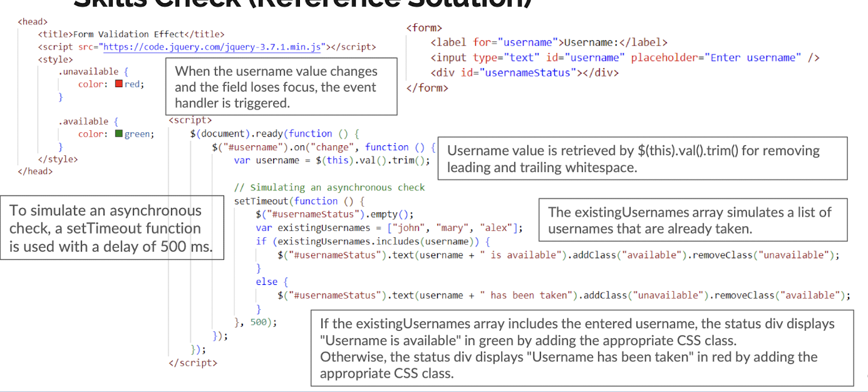Click the opening "<form>" tag

(424, 28)
